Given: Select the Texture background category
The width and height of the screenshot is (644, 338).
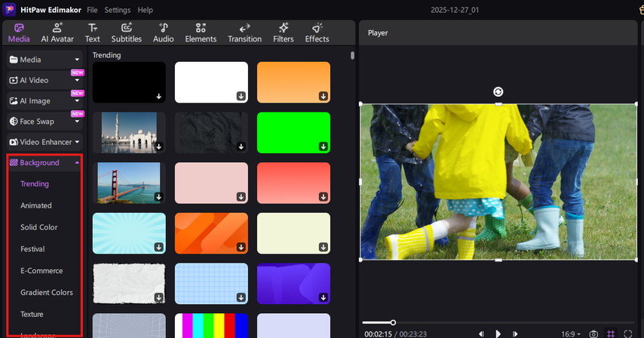Looking at the screenshot, I should [x=32, y=314].
